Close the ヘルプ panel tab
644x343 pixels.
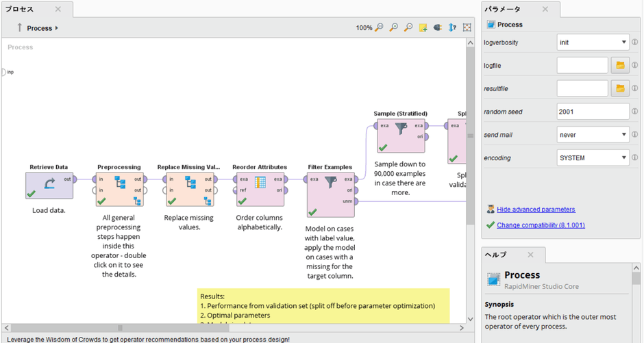point(530,255)
